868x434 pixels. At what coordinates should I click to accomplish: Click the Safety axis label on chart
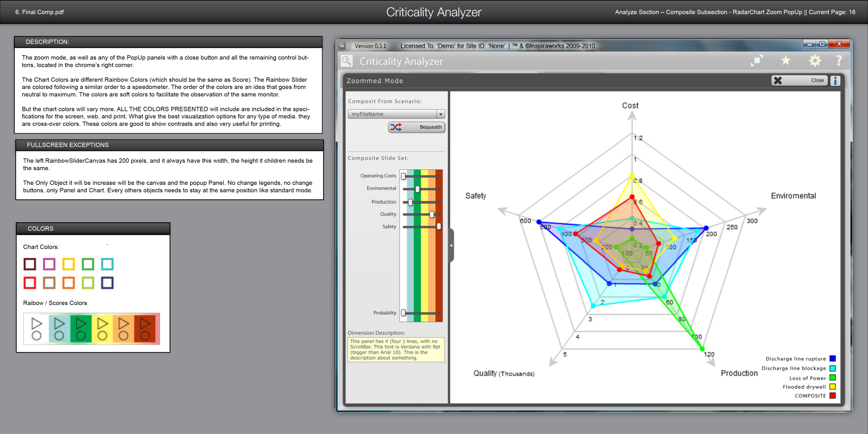tap(476, 196)
